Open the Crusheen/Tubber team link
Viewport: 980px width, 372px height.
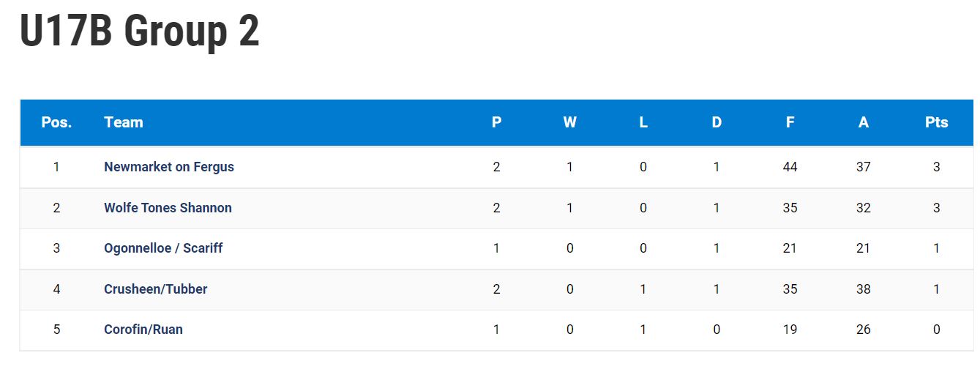coord(155,289)
